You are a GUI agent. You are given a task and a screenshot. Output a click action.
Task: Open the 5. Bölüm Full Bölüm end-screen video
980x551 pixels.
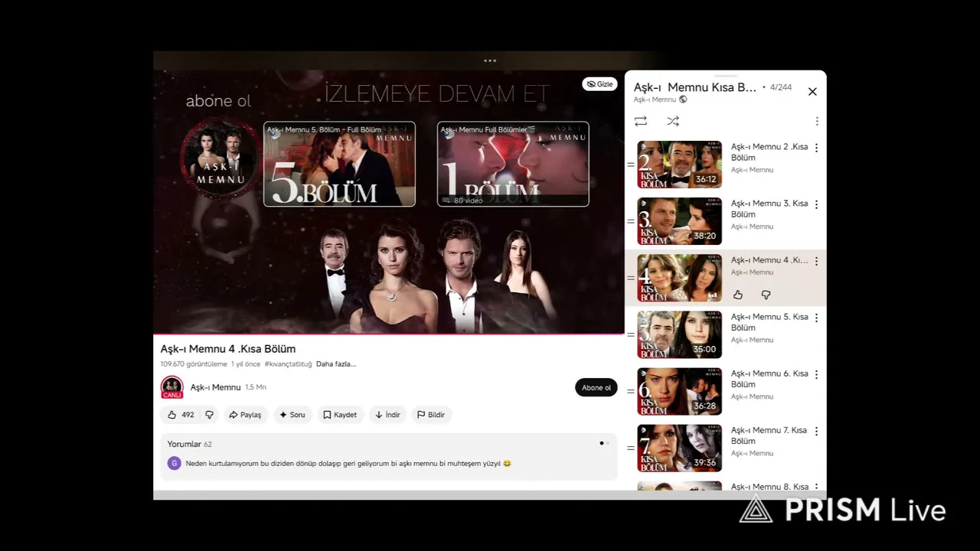[339, 164]
